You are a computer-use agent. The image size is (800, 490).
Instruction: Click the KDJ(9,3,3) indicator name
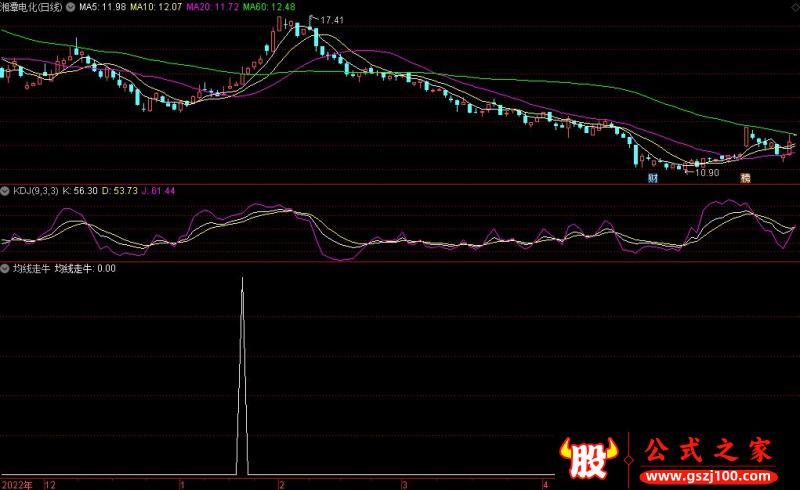34,190
